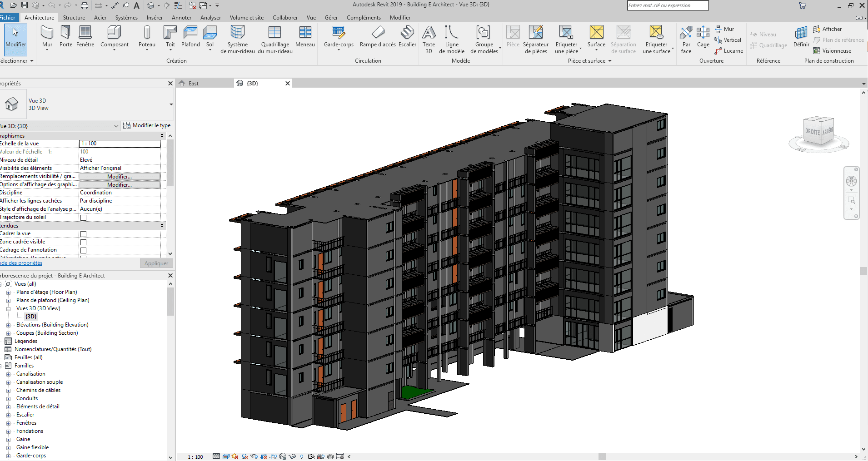The image size is (868, 461).
Task: Click the Appliquer button in Properties
Action: pos(156,263)
